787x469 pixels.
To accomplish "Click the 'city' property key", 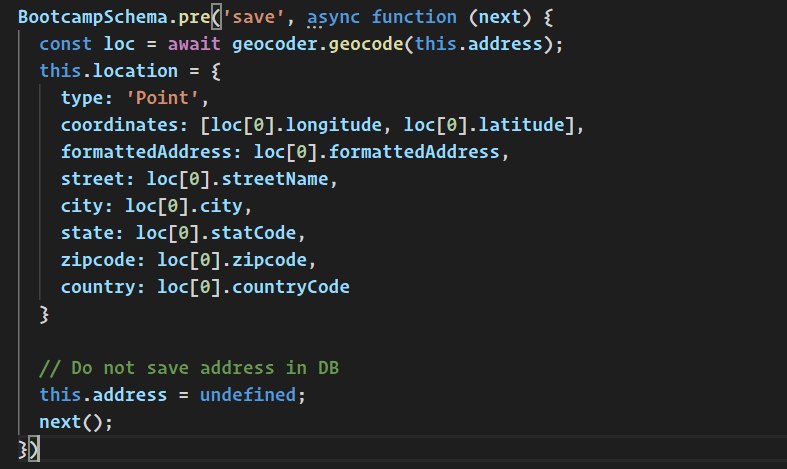I will [x=82, y=206].
